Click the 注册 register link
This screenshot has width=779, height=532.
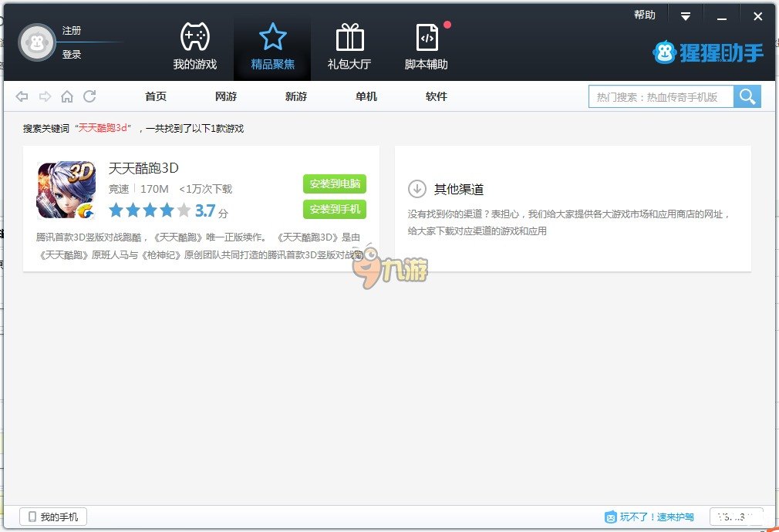coord(72,30)
